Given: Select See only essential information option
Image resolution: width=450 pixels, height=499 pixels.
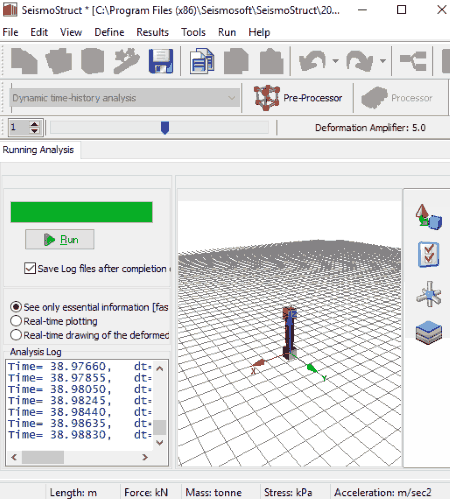Looking at the screenshot, I should tap(16, 307).
